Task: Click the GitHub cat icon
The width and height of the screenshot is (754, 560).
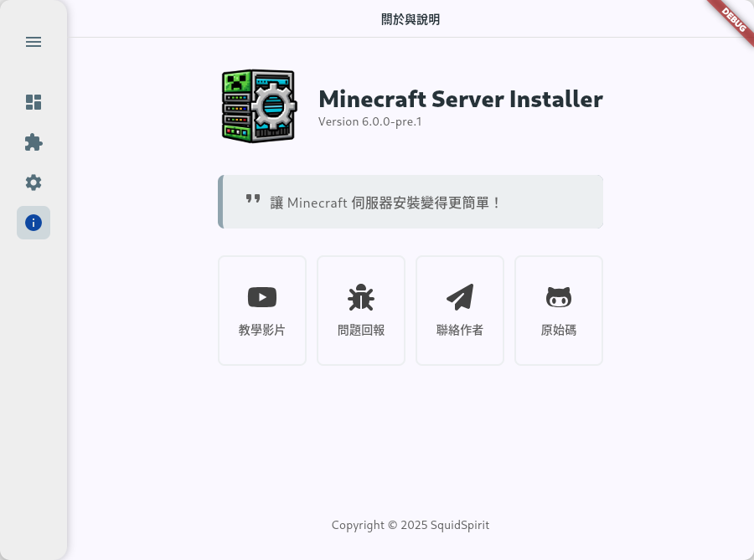Action: [559, 297]
